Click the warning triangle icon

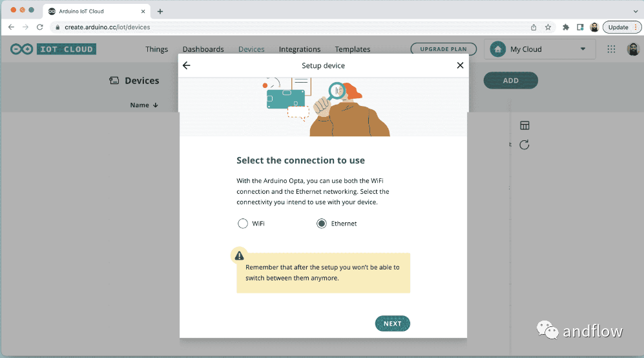click(x=239, y=256)
